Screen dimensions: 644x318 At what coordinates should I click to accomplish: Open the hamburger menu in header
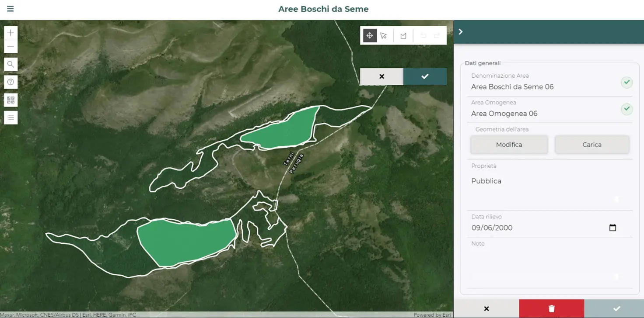(10, 9)
